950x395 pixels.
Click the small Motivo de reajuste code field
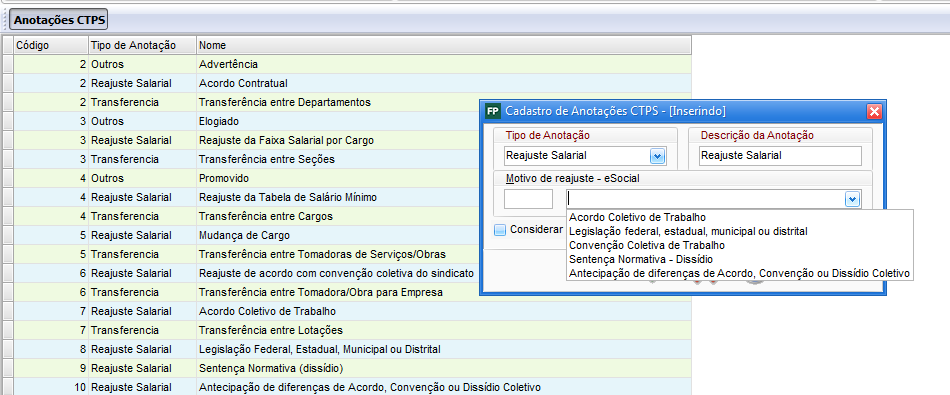[528, 199]
